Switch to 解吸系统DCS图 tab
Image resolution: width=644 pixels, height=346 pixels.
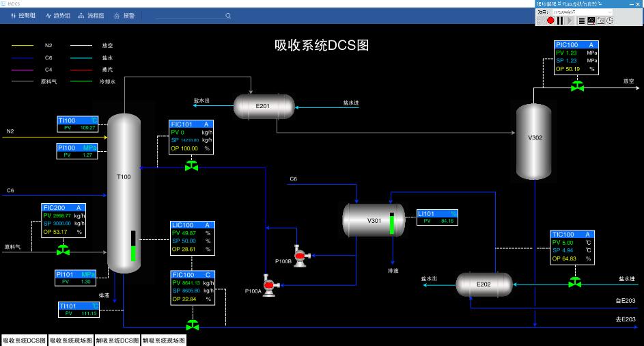117,340
